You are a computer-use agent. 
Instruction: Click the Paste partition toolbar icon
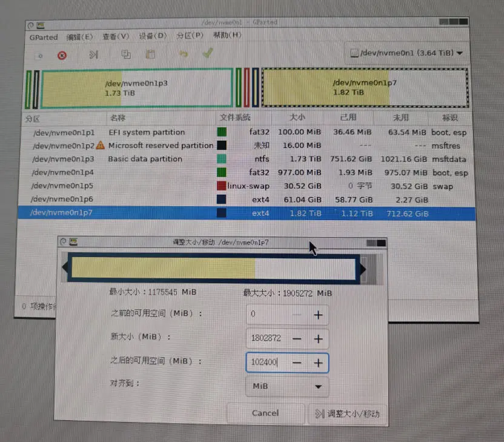(x=150, y=55)
